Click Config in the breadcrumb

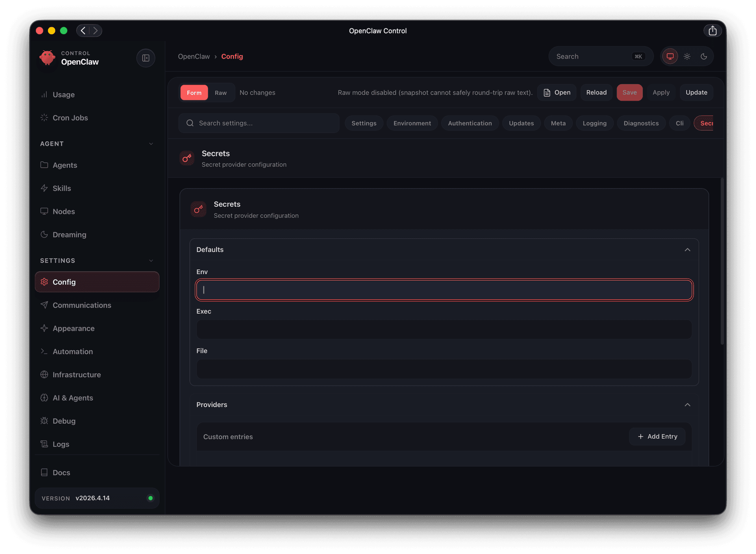pos(232,56)
